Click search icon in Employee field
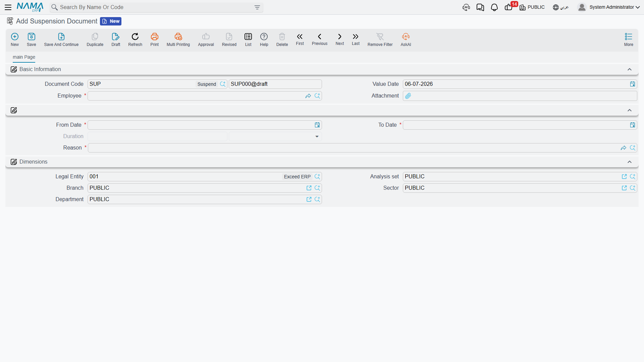This screenshot has height=362, width=644. (317, 96)
